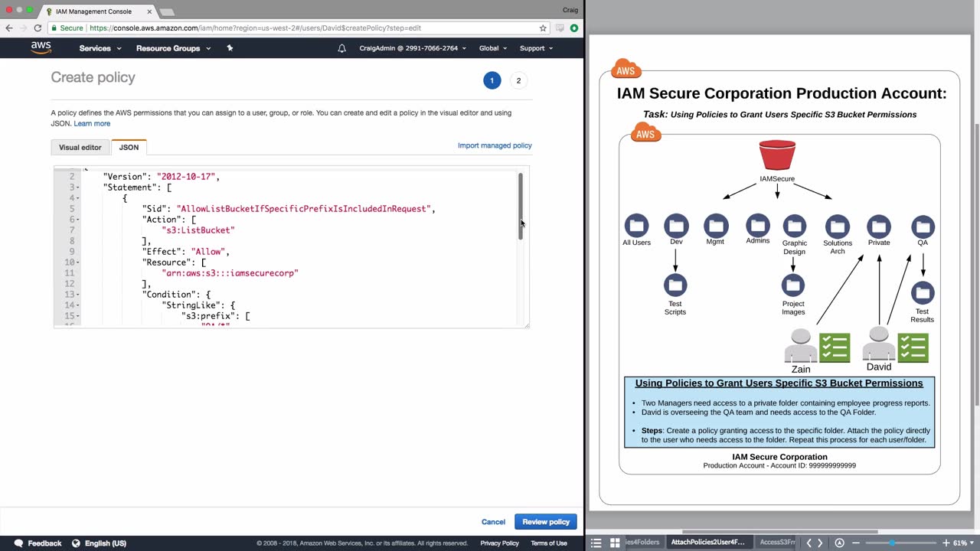
Task: Close the IAM Management Console tab
Action: (x=149, y=11)
